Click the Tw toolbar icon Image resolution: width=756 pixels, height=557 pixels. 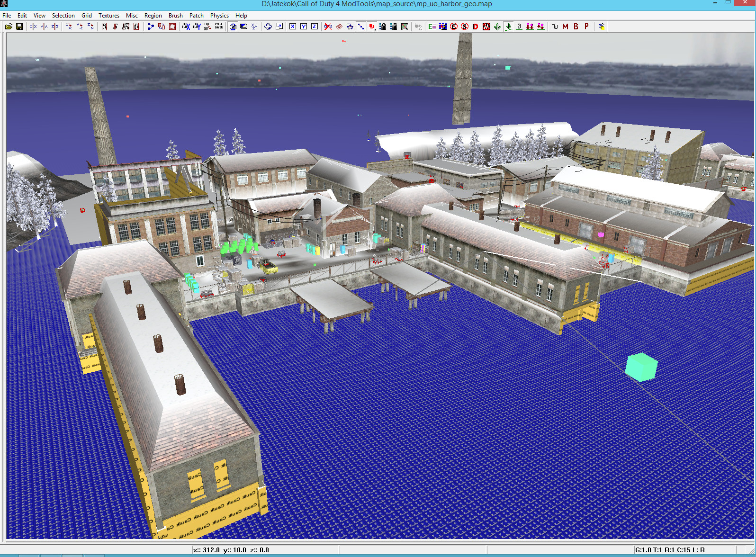[555, 27]
